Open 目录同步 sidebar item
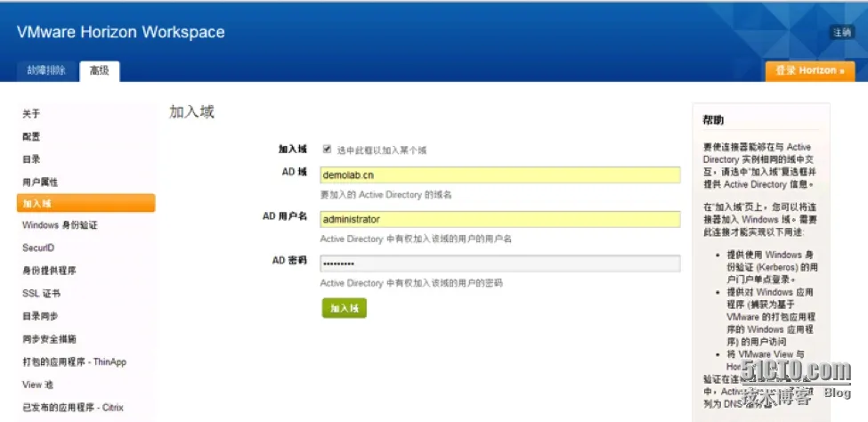Viewport: 868px width, 422px height. (40, 316)
